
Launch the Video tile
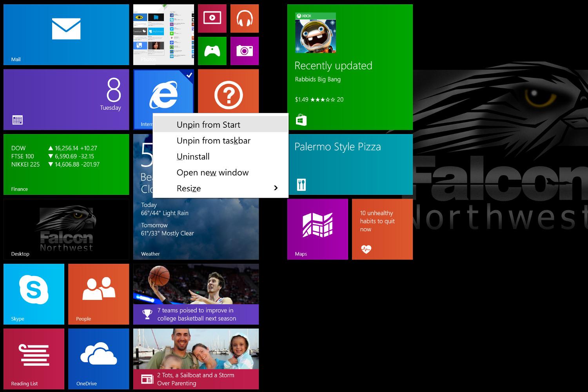click(212, 18)
